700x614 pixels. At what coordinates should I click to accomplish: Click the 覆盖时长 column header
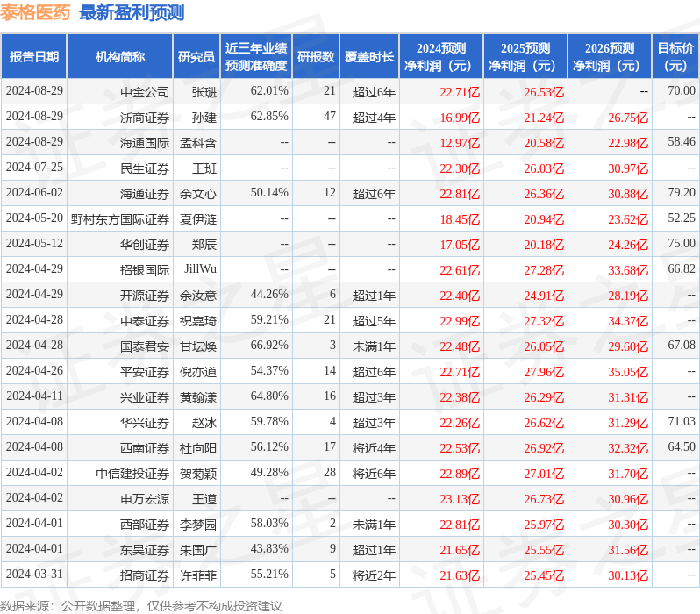click(x=369, y=57)
